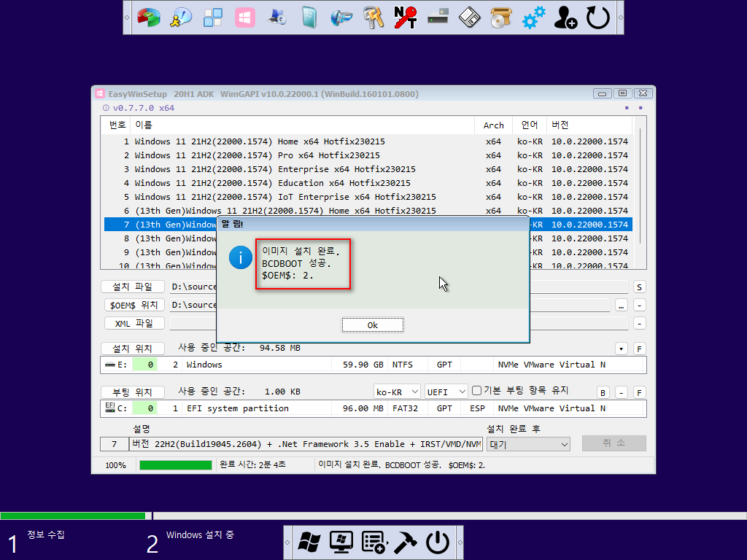Launch the disk drive icon in top toolbar
The width and height of the screenshot is (747, 560).
[x=438, y=17]
